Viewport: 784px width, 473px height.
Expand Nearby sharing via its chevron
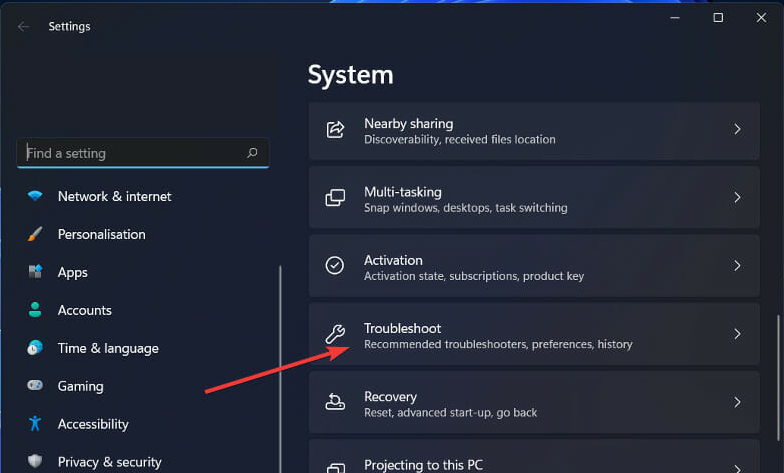tap(738, 130)
